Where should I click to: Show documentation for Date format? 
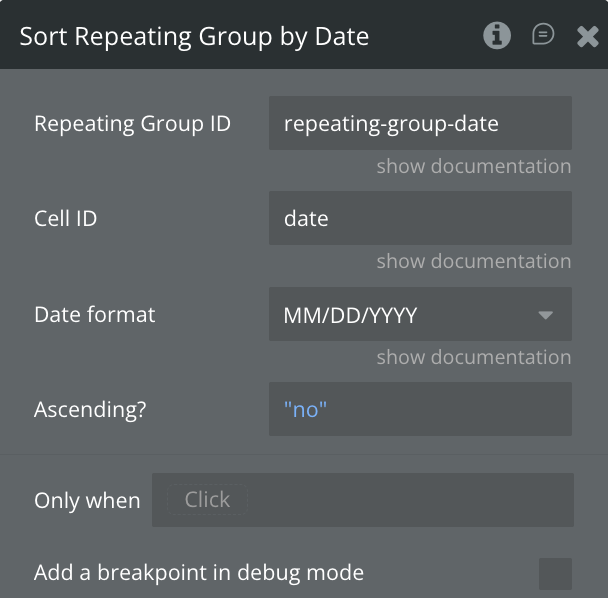(474, 357)
